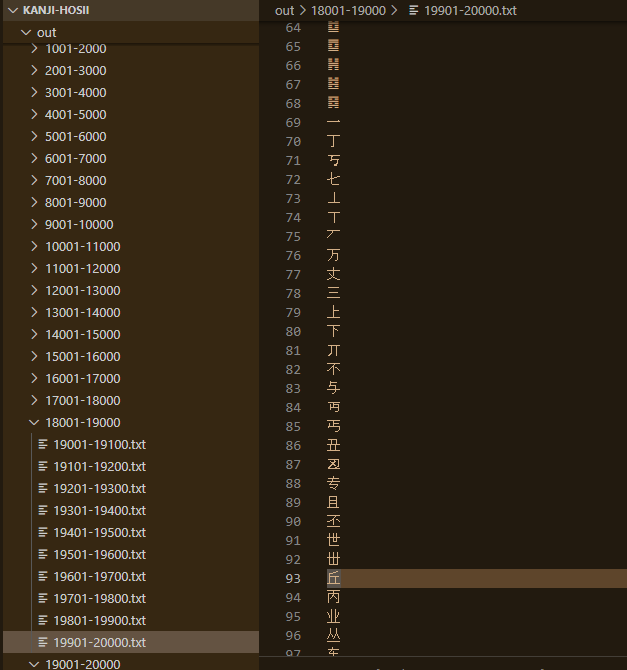The height and width of the screenshot is (670, 627).
Task: Expand the 5001-6000 folder
Action: 76,137
